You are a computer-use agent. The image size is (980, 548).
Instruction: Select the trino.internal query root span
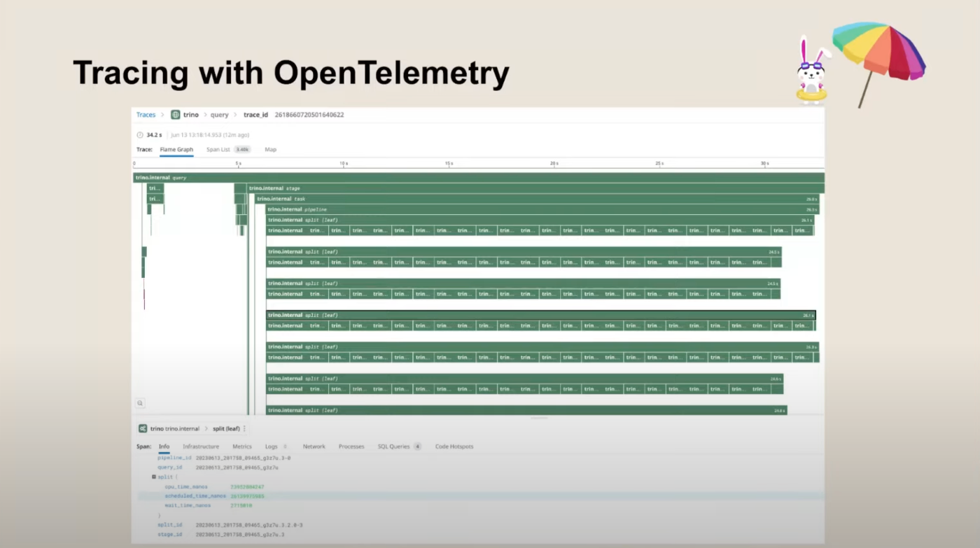coord(479,178)
